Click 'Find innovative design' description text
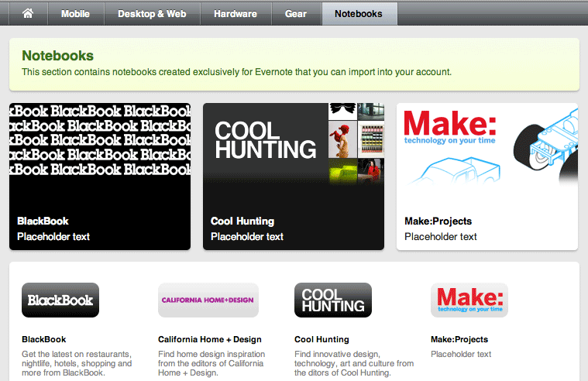This screenshot has height=381, width=588. [x=354, y=363]
